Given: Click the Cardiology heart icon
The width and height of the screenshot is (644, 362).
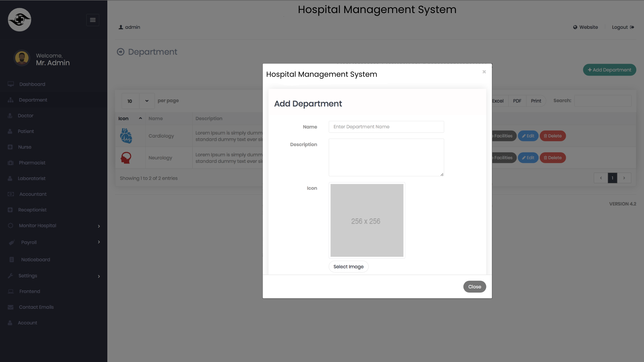Looking at the screenshot, I should click(x=126, y=136).
